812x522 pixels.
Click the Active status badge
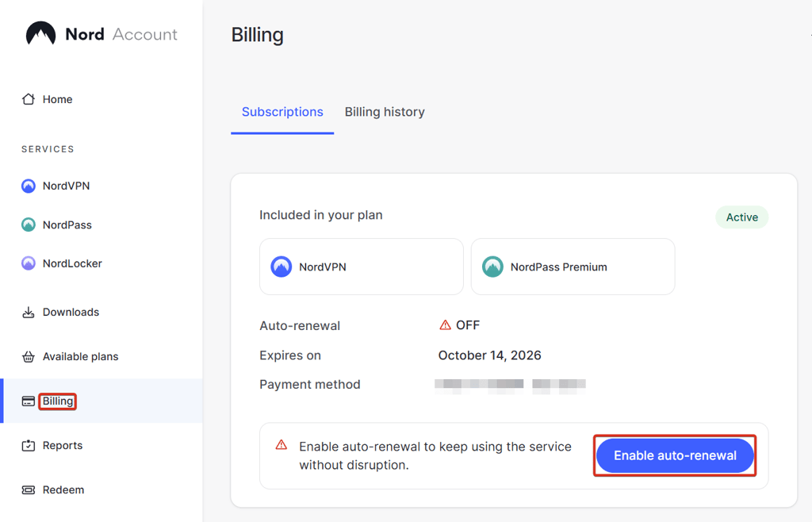click(x=741, y=217)
